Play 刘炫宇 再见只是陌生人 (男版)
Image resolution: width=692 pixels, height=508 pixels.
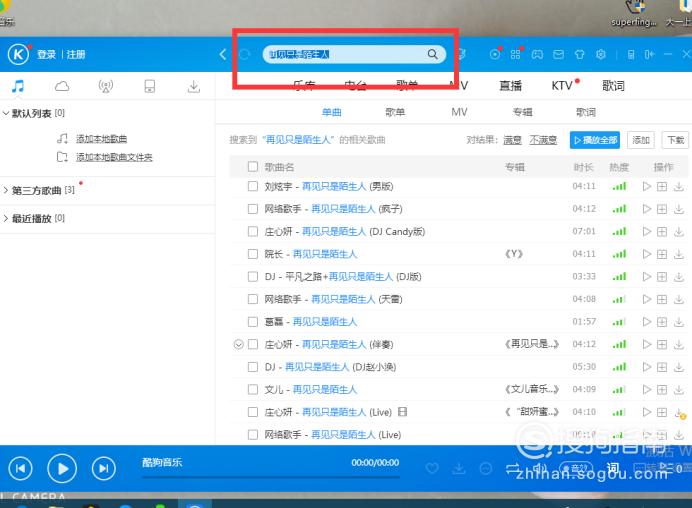[647, 186]
